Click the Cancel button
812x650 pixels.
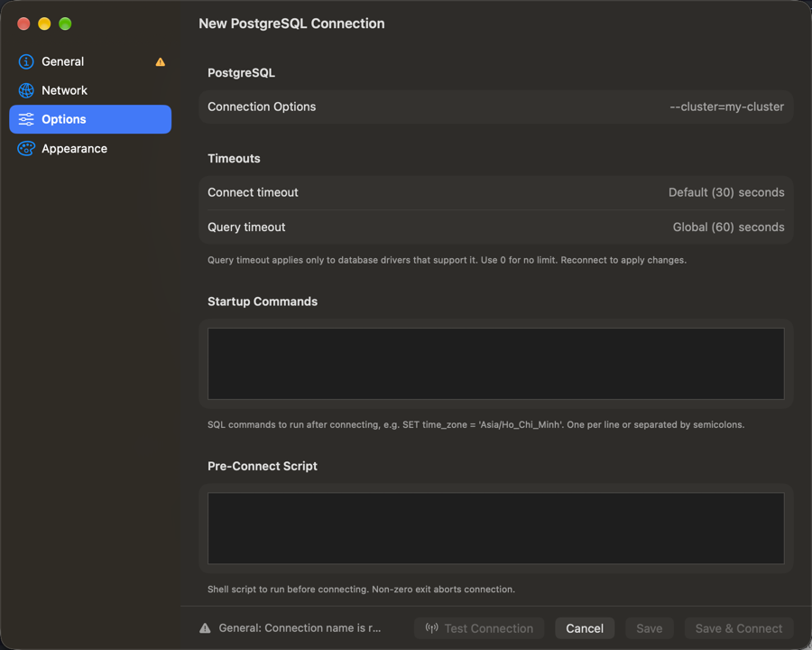point(585,628)
